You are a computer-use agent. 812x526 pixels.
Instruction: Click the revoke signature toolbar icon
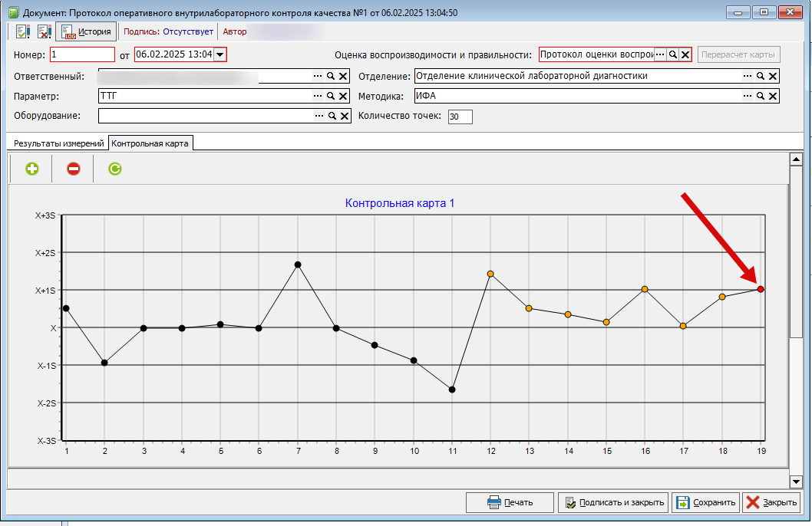[x=44, y=31]
